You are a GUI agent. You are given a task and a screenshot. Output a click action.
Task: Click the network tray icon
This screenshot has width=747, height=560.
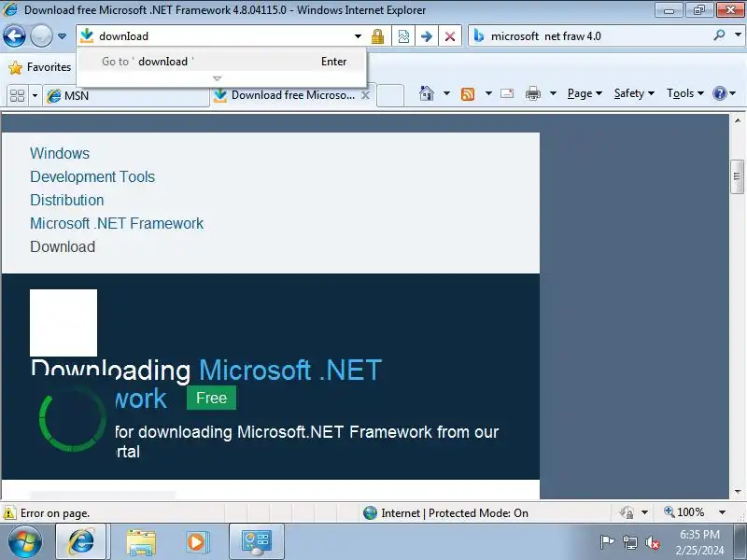tap(630, 542)
